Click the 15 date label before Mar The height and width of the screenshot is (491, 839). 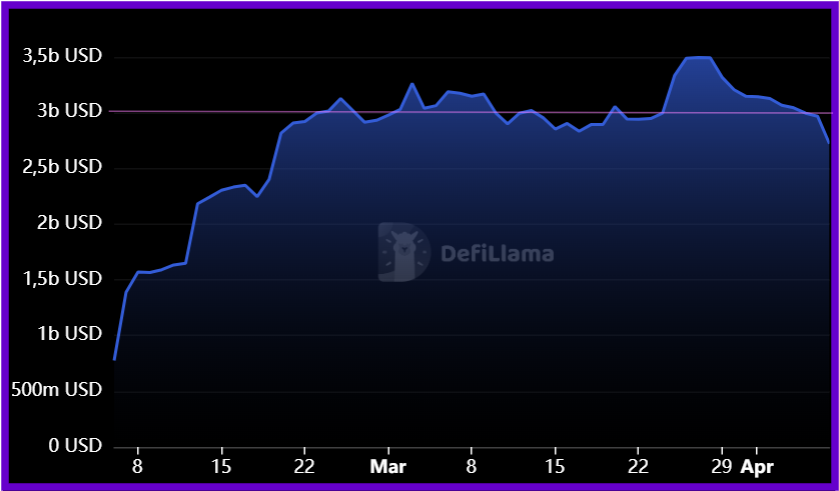tap(221, 466)
